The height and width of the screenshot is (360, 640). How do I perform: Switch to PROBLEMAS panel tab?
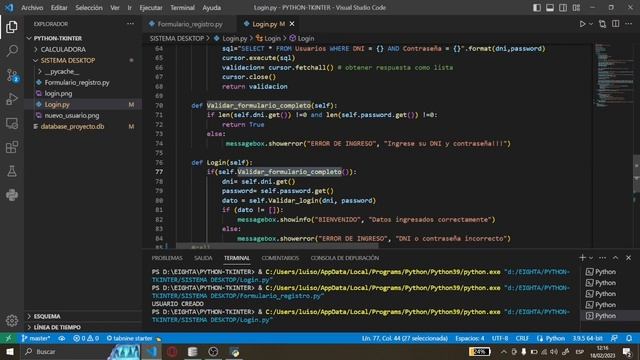(167, 258)
